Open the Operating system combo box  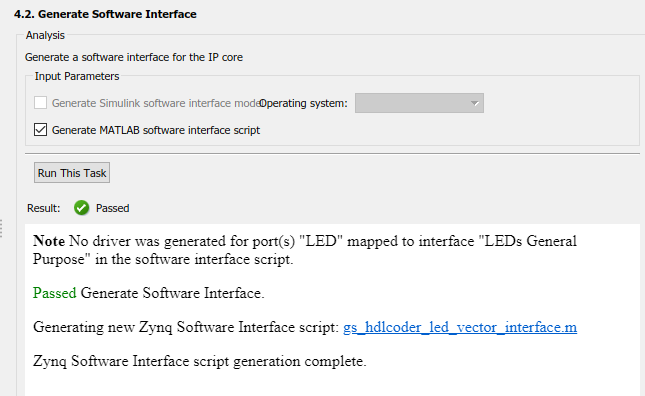pos(419,103)
